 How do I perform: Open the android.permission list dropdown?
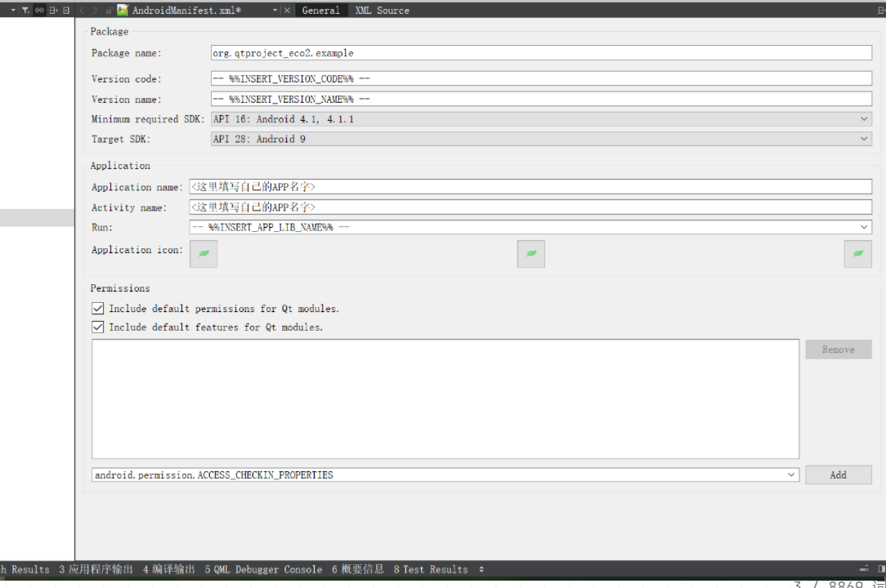click(790, 474)
